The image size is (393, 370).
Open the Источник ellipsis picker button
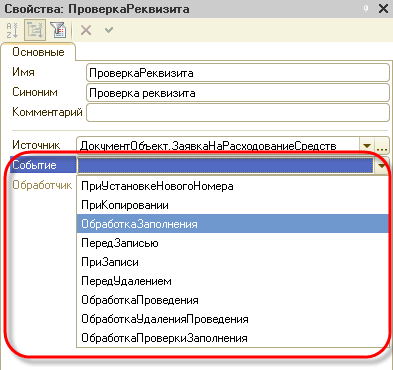coord(381,146)
